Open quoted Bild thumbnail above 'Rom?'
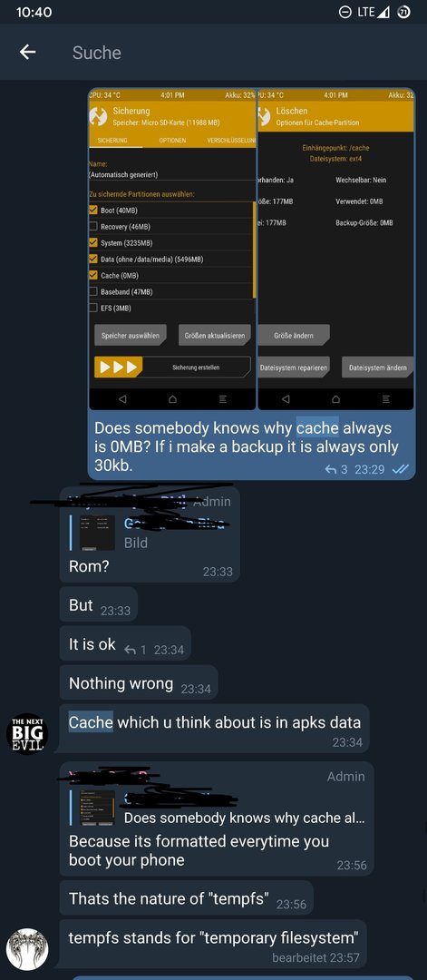The image size is (427, 980). pyautogui.click(x=97, y=533)
